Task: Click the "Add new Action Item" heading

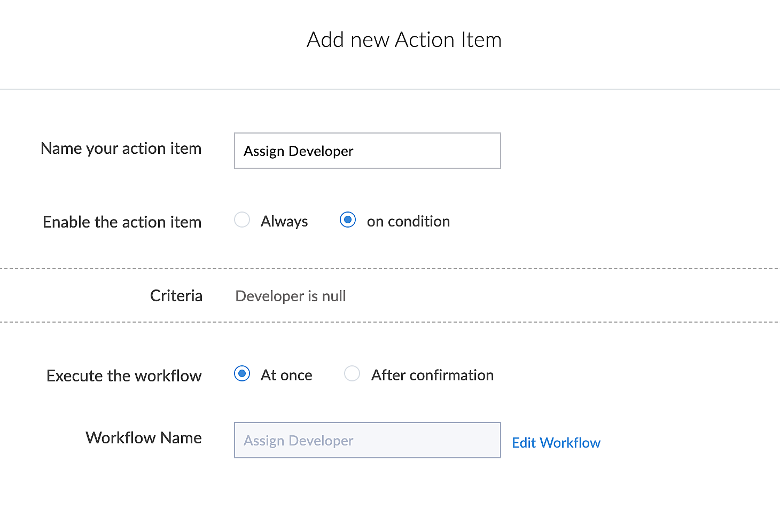Action: (404, 40)
